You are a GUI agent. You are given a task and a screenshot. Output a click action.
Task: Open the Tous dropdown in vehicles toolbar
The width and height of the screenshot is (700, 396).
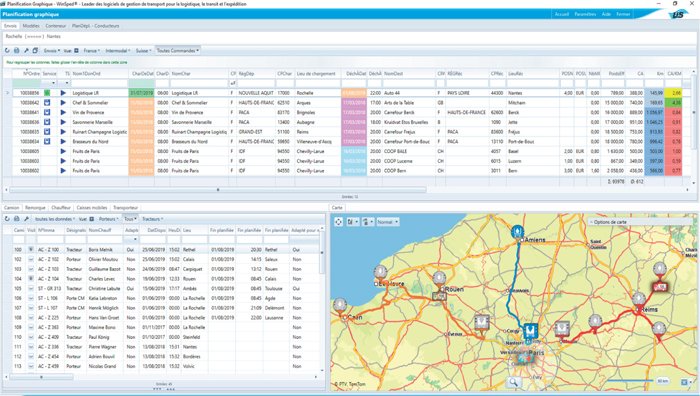coord(130,219)
